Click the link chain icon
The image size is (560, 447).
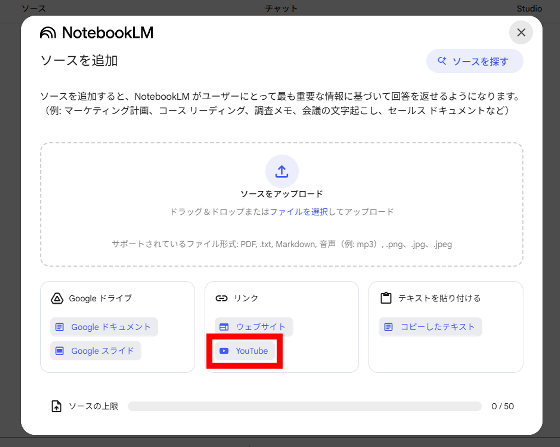(221, 298)
